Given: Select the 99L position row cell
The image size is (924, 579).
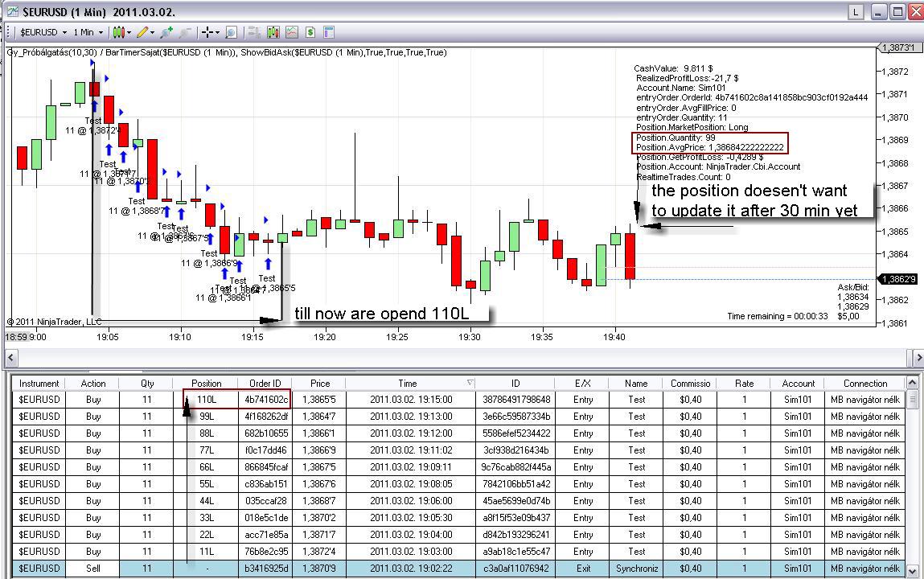Looking at the screenshot, I should (x=206, y=417).
